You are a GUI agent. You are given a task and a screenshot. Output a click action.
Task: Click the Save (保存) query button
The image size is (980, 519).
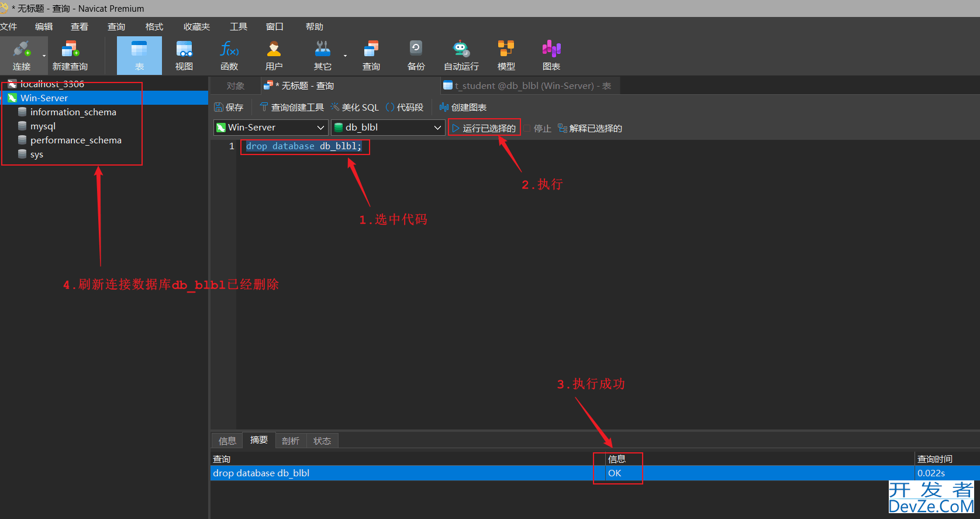pyautogui.click(x=229, y=107)
